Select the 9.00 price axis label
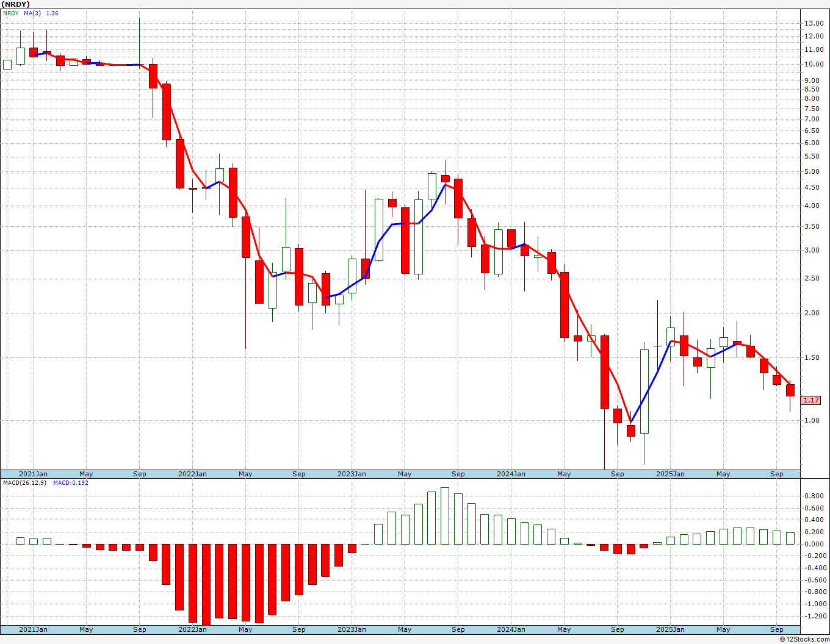The height and width of the screenshot is (644, 830). [x=812, y=80]
